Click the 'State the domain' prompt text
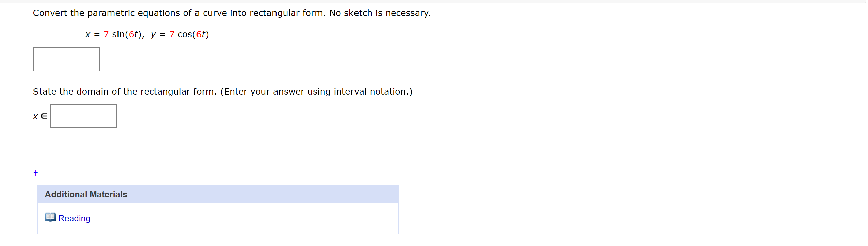 click(125, 92)
